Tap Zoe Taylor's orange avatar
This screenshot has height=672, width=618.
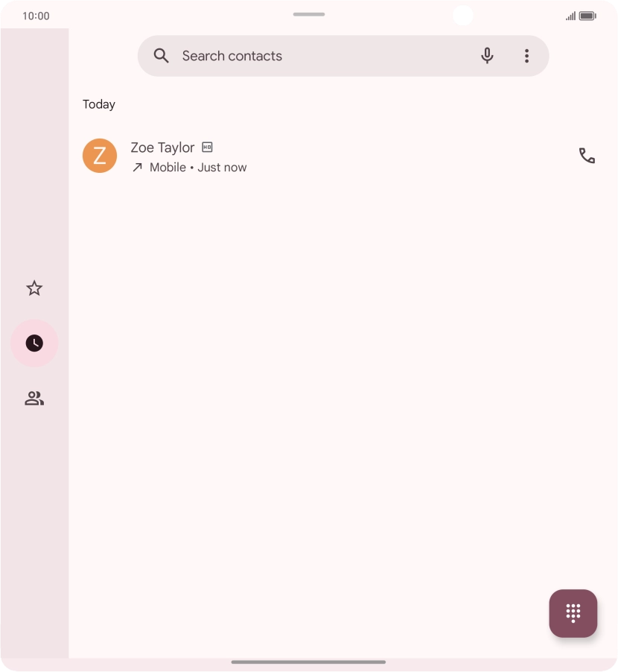(100, 156)
